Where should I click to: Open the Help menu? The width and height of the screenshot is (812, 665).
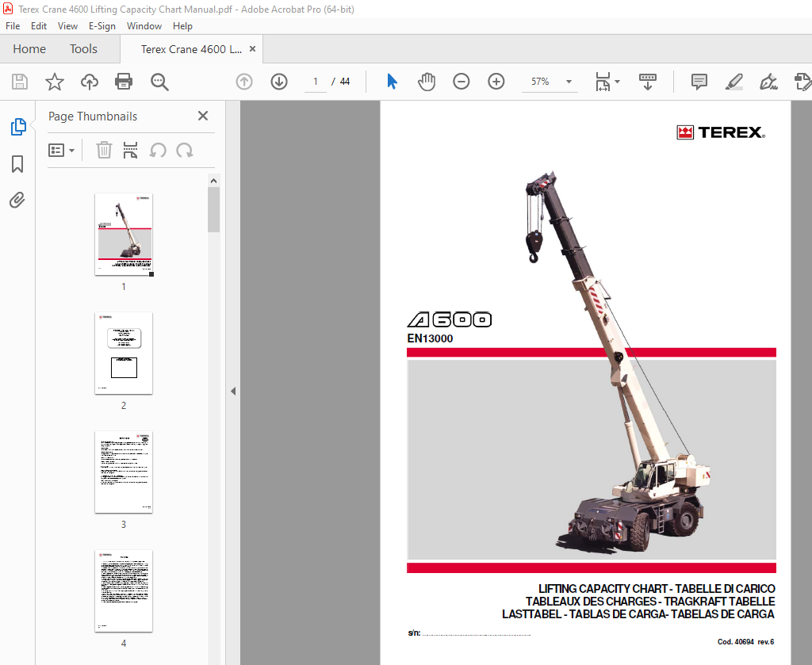(x=182, y=26)
